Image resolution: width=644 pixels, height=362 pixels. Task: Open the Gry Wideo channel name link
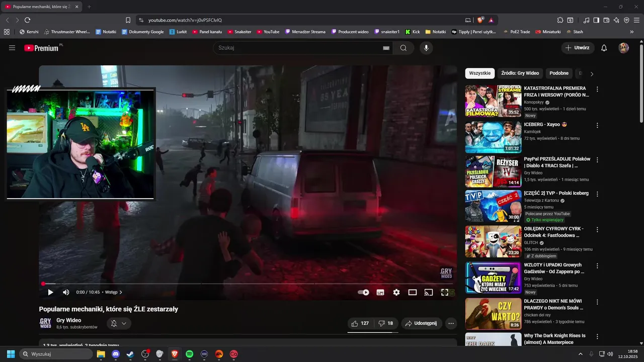[x=69, y=320]
